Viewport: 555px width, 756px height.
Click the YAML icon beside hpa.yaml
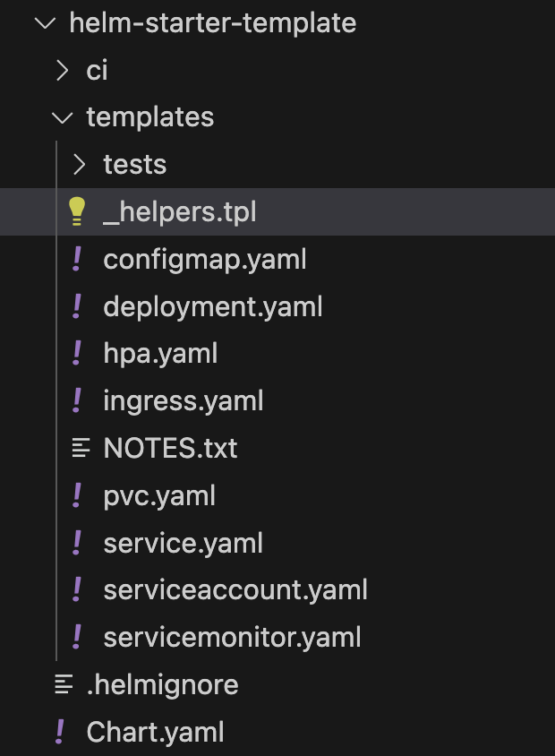pyautogui.click(x=77, y=353)
